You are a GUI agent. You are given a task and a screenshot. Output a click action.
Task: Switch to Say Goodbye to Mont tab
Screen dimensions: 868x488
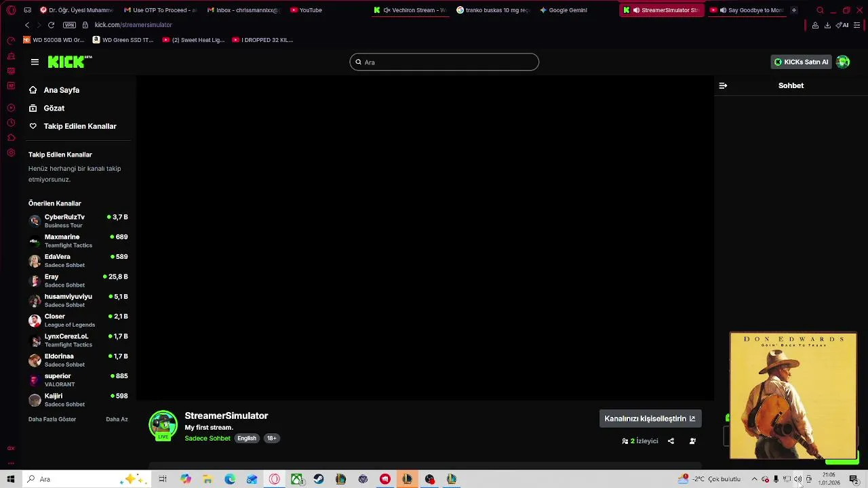[748, 10]
